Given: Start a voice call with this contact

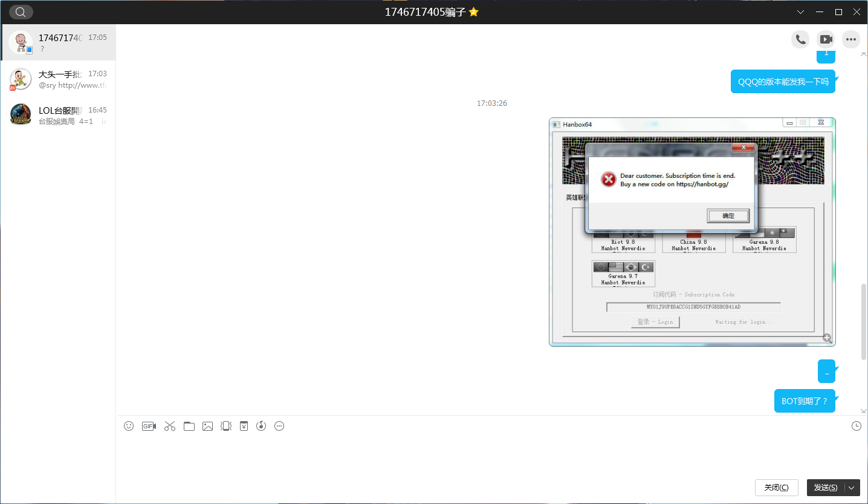Looking at the screenshot, I should [x=800, y=39].
